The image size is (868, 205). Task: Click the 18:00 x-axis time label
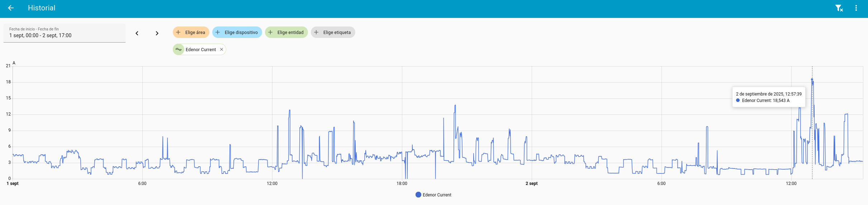click(402, 184)
